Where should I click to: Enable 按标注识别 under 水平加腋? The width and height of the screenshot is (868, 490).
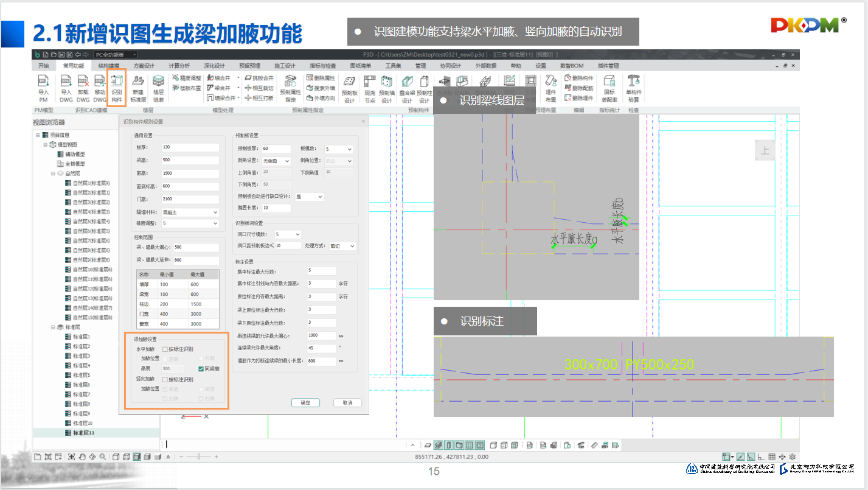coord(165,349)
